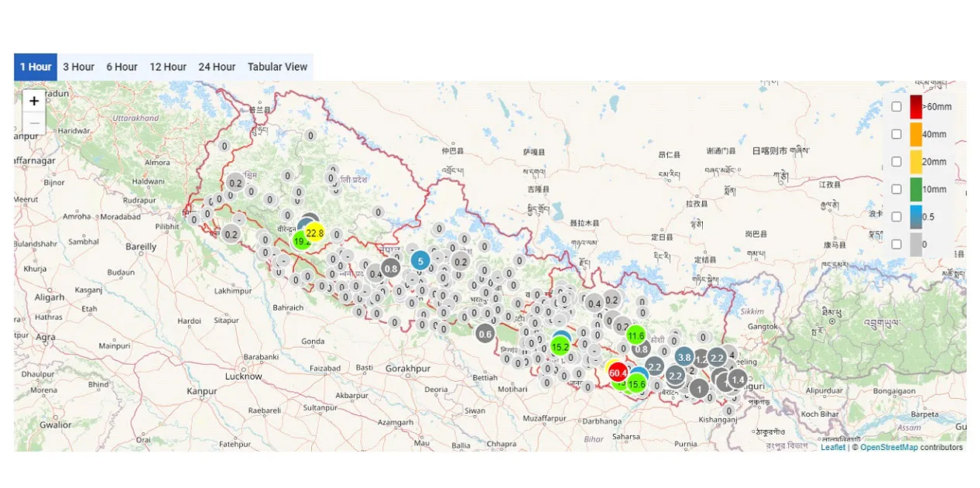Select the blue marker labeled 5
Screen dimensions: 980x488
coord(420,261)
